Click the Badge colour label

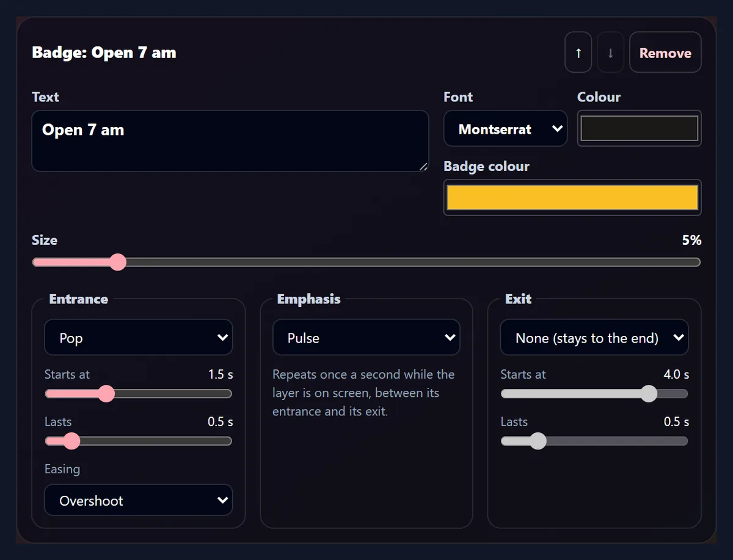486,166
